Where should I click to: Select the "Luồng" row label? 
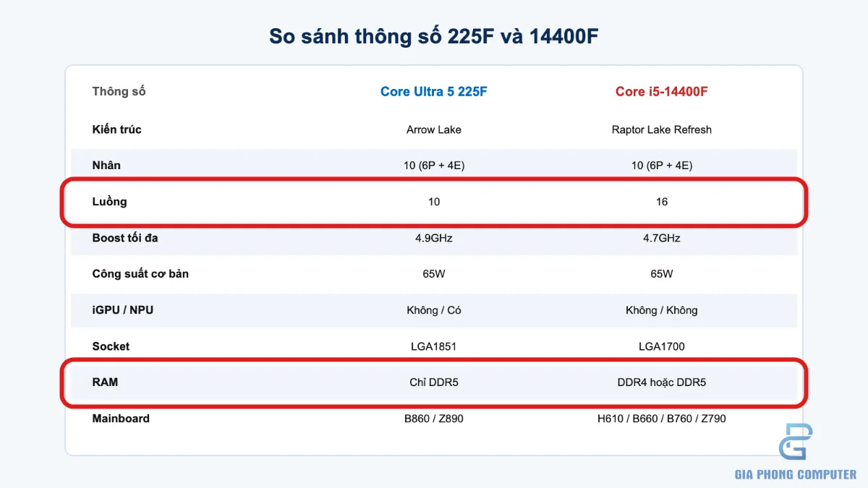tap(109, 202)
